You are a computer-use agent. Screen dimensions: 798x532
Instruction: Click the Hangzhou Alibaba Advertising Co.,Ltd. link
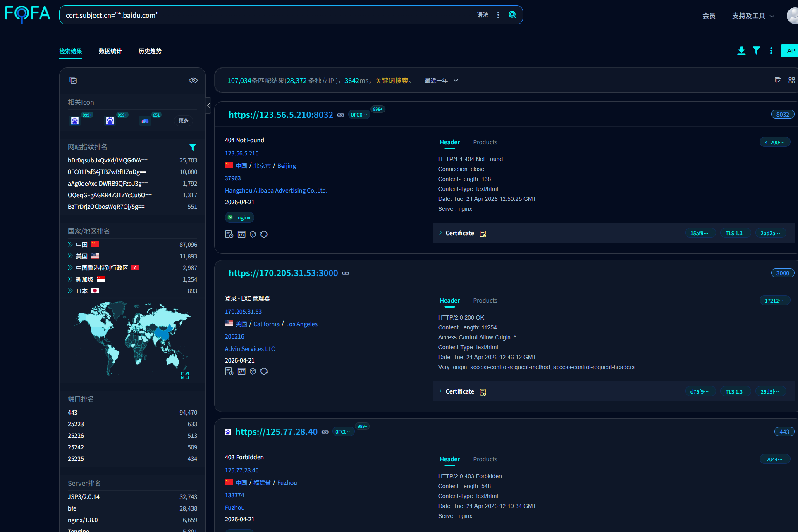tap(276, 191)
